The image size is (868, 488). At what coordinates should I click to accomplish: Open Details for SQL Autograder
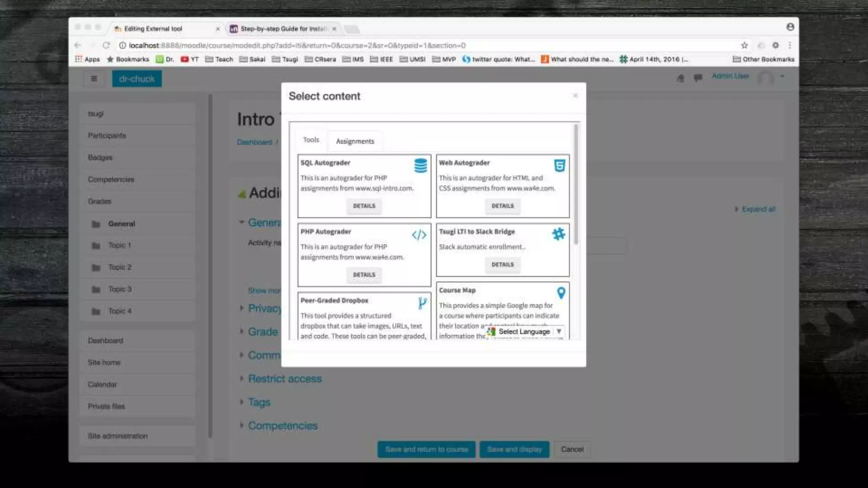[364, 206]
